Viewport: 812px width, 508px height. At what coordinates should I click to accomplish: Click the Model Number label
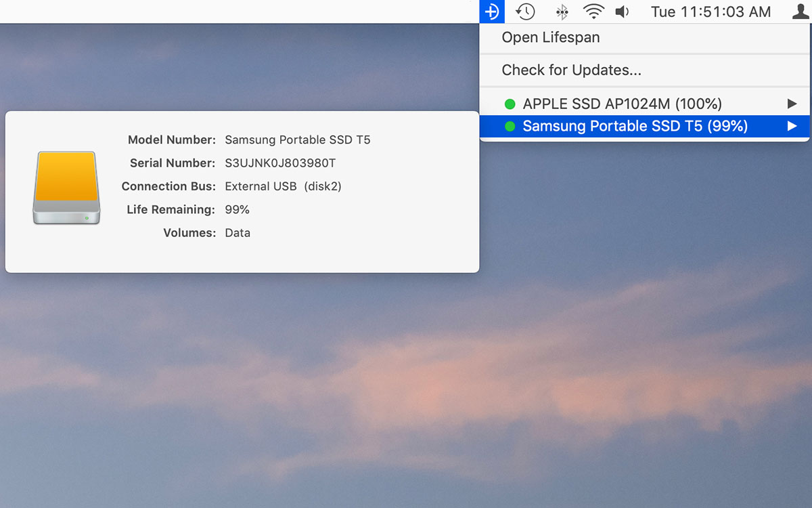pyautogui.click(x=172, y=140)
